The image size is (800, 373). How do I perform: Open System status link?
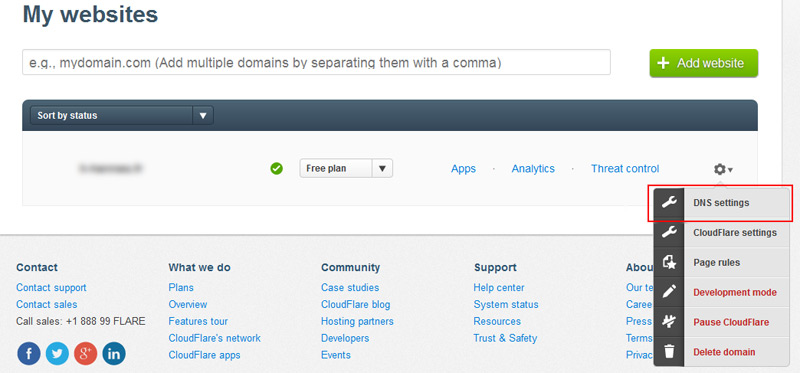point(506,304)
